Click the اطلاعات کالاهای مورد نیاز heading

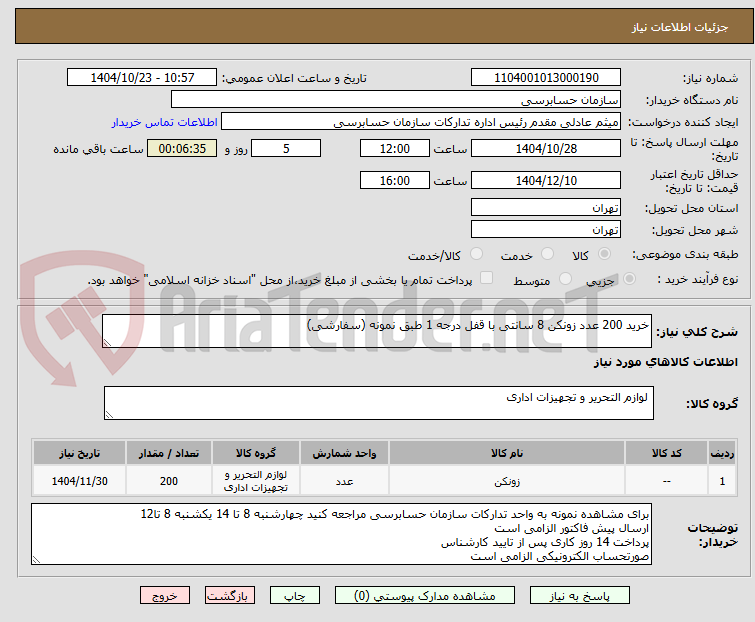coord(665,362)
